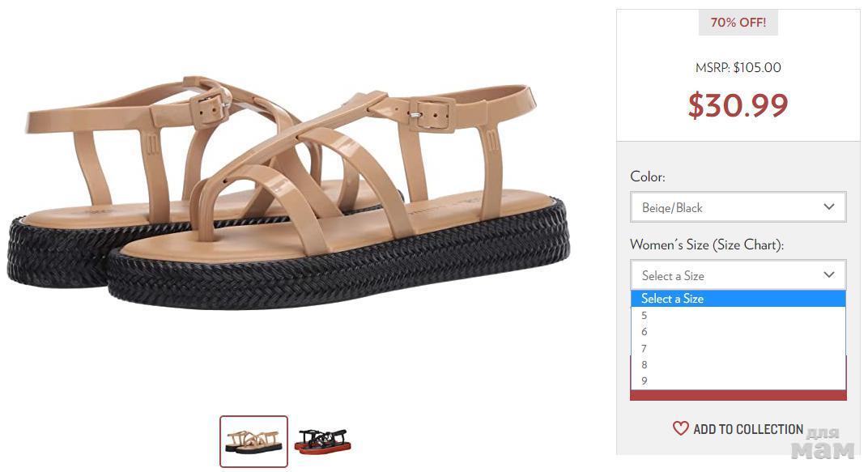
Task: Select size 5 from the list
Action: (x=645, y=316)
